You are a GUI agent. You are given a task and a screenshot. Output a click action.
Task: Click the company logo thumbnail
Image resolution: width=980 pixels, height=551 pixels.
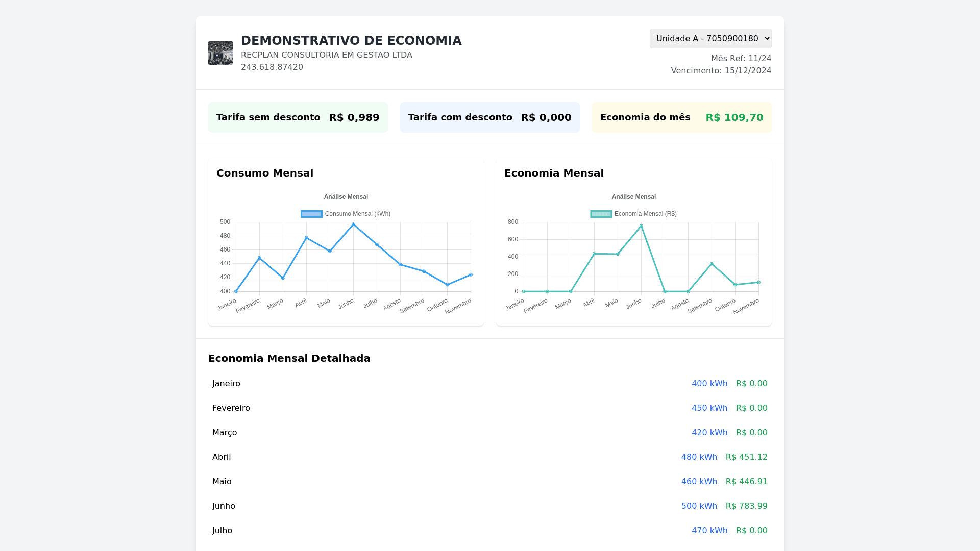(220, 53)
